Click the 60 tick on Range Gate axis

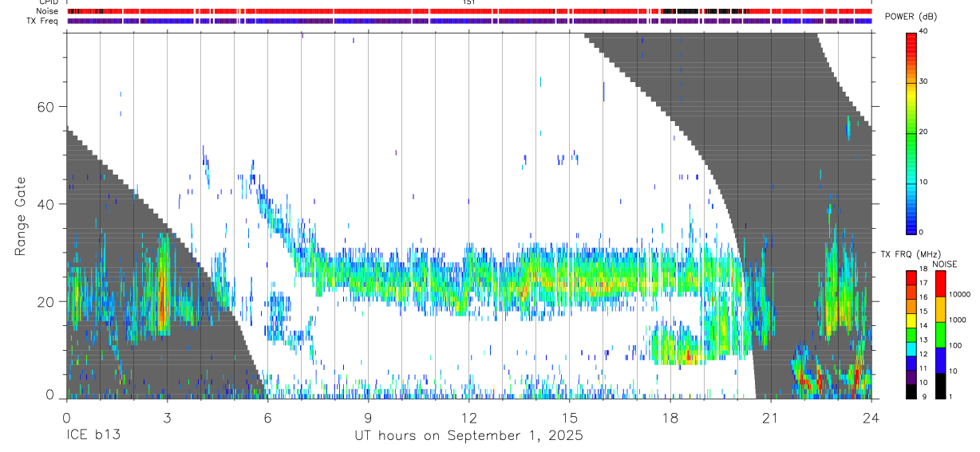point(48,107)
